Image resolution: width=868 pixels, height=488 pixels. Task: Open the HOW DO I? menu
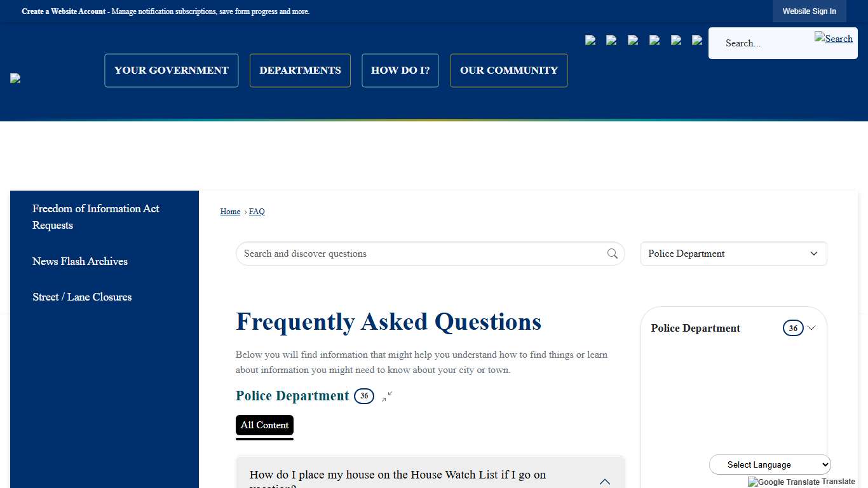pyautogui.click(x=400, y=70)
